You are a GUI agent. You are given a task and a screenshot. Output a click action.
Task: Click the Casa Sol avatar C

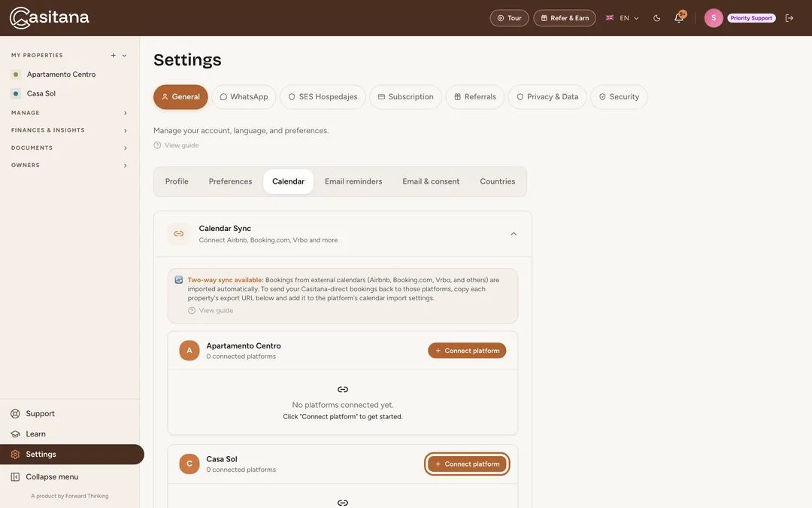tap(189, 464)
